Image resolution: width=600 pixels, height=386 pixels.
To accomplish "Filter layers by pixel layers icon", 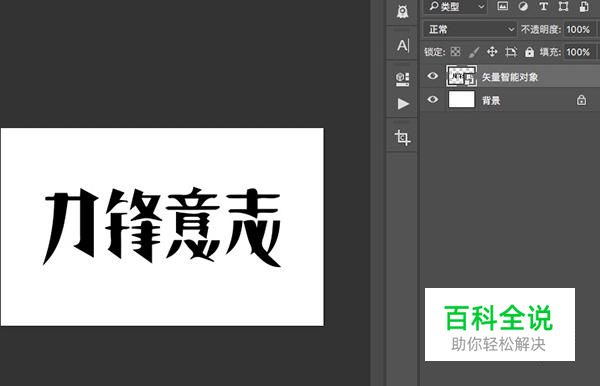I will (x=502, y=6).
